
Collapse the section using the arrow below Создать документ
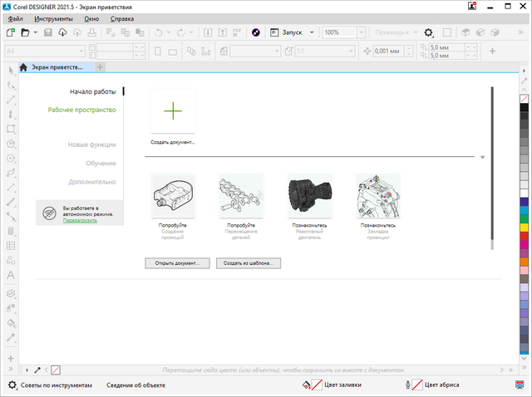pos(482,156)
